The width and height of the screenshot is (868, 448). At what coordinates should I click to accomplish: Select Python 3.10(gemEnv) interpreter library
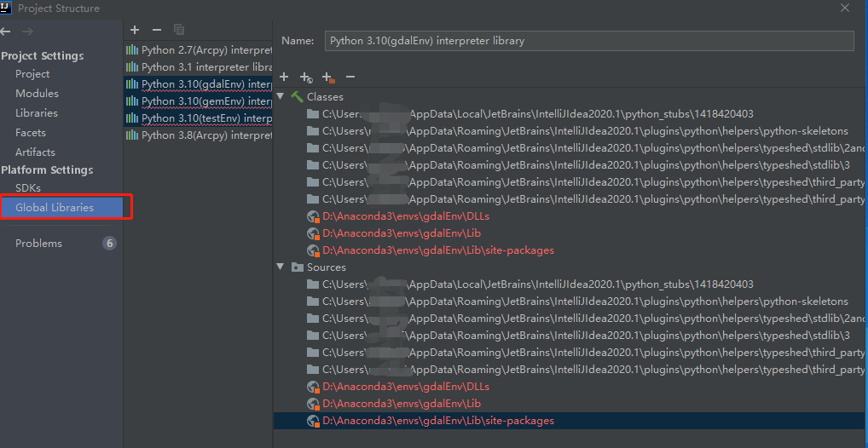tap(198, 101)
